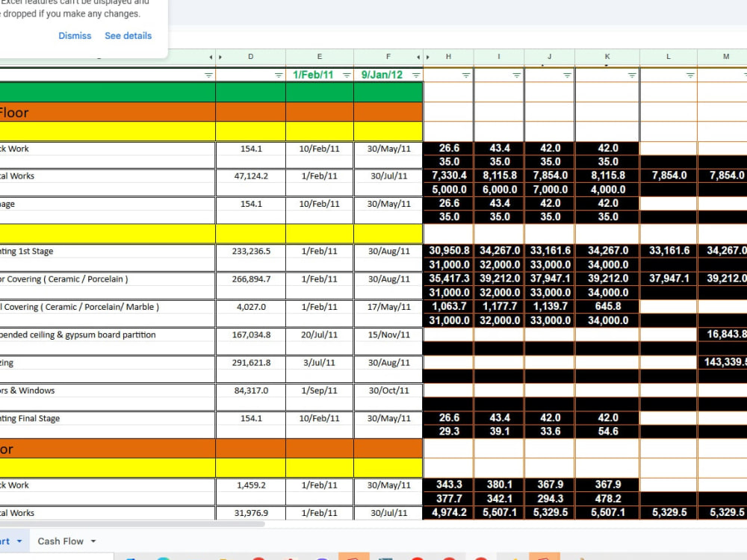Select column K header
The width and height of the screenshot is (747, 560).
coord(607,57)
